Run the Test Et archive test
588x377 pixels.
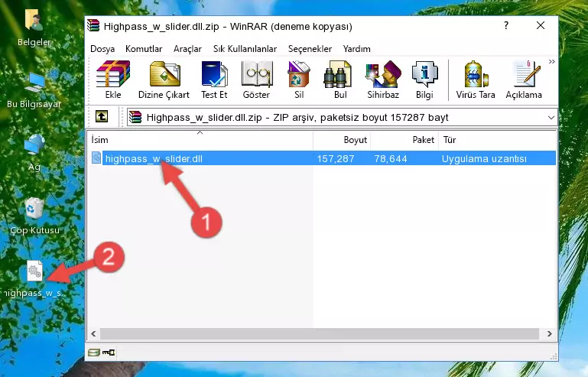pyautogui.click(x=214, y=80)
